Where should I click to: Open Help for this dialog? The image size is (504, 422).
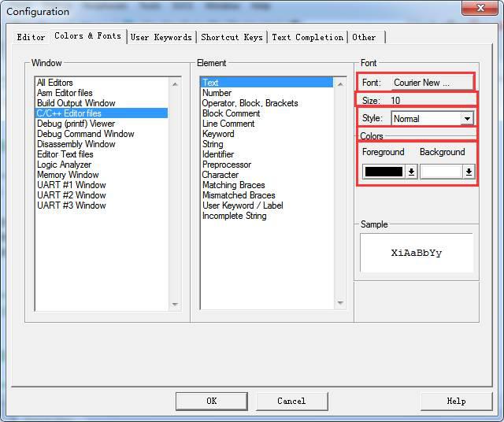point(457,401)
